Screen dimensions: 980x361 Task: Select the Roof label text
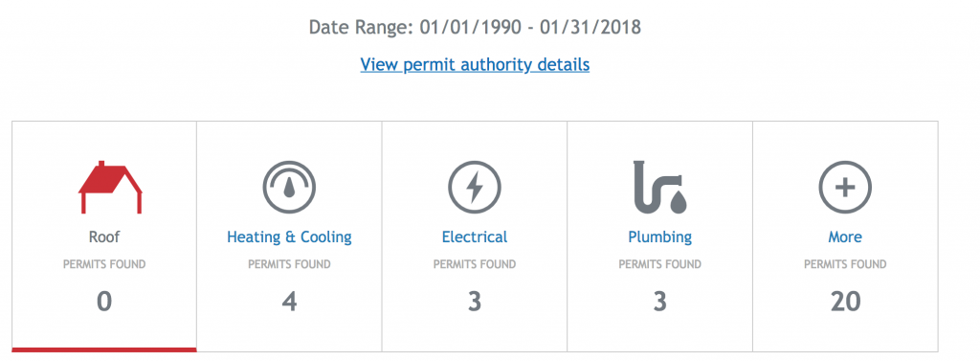[104, 237]
